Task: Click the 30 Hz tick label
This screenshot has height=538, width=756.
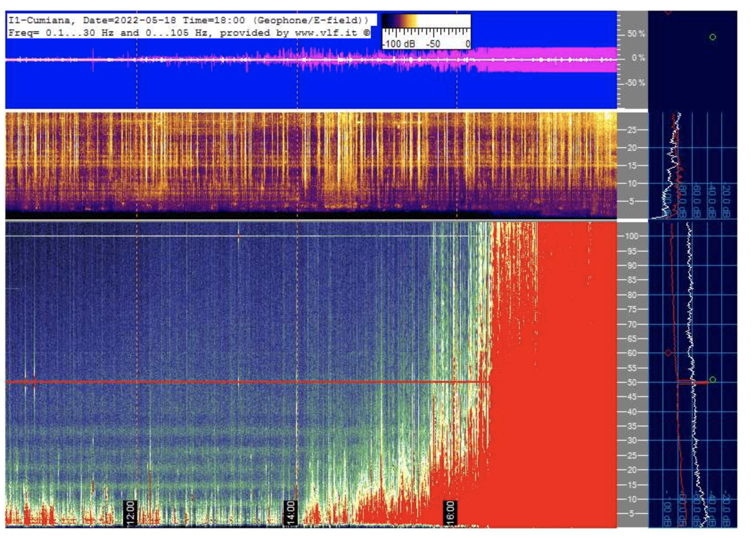Action: click(632, 440)
